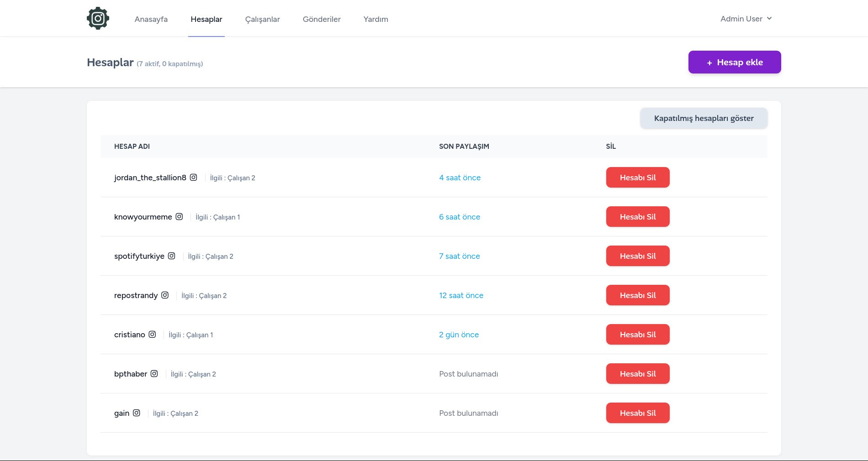Screen dimensions: 868x461
Task: Delete spotifyturkiye account with Hesabı Sil
Action: pos(638,256)
